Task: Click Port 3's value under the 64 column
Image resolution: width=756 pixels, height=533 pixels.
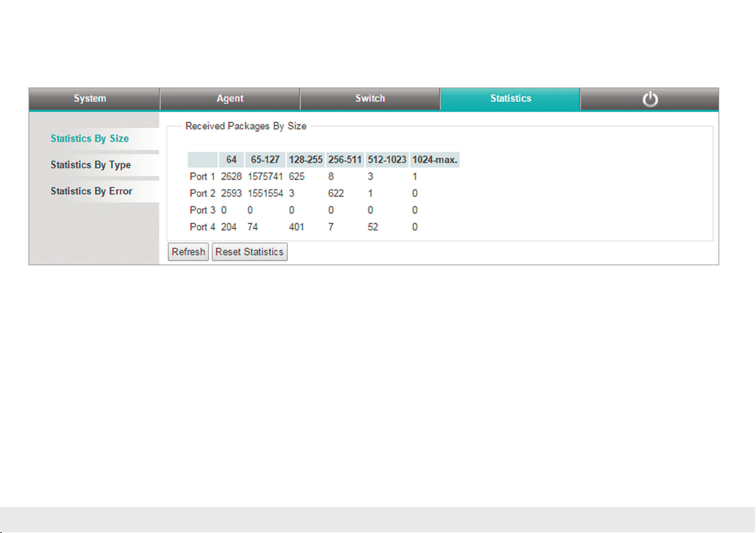Action: (224, 210)
